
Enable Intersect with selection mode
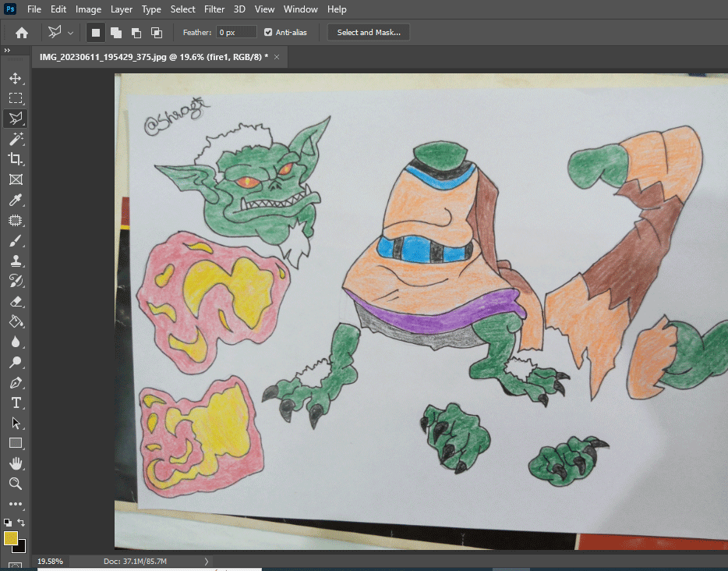(x=157, y=33)
